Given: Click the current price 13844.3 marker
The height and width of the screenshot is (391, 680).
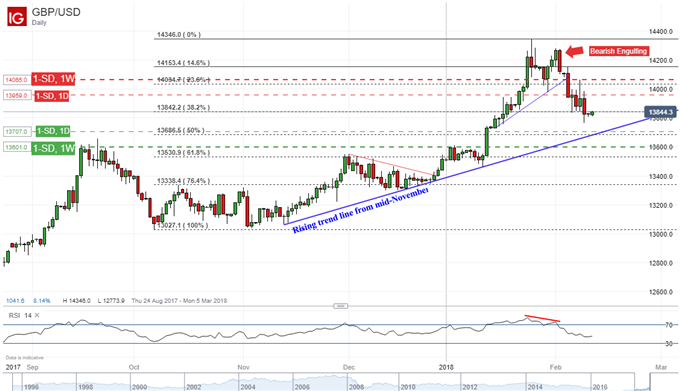Looking at the screenshot, I should coord(660,112).
